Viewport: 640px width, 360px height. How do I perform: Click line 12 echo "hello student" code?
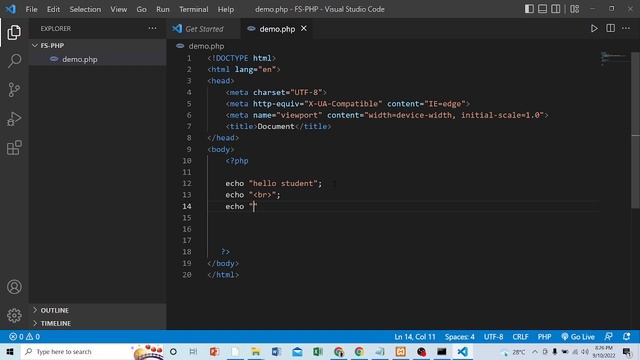tap(273, 183)
